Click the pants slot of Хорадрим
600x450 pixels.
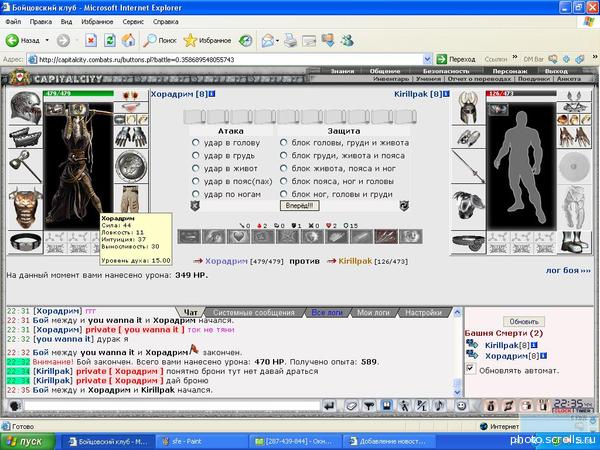[x=131, y=199]
